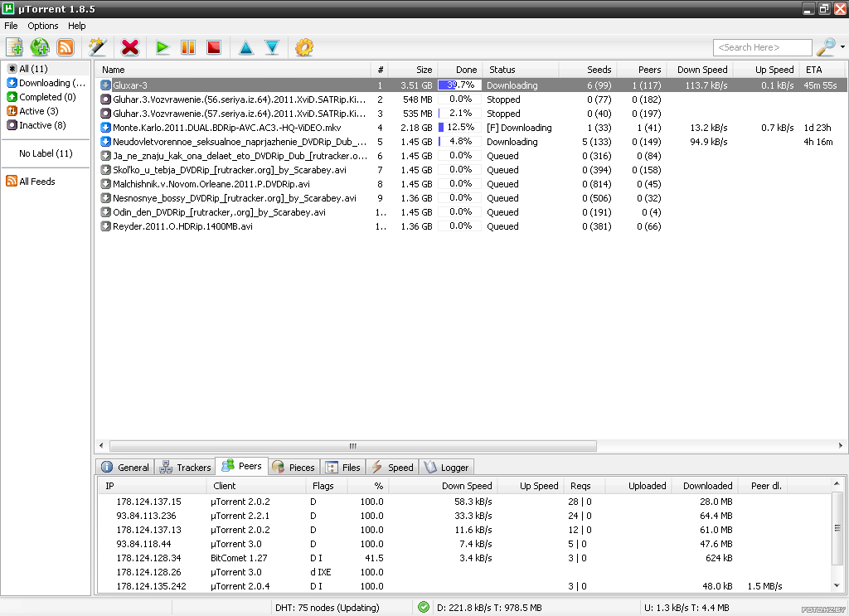
Task: Select the BitComet 1.27 peer row
Action: click(x=466, y=558)
